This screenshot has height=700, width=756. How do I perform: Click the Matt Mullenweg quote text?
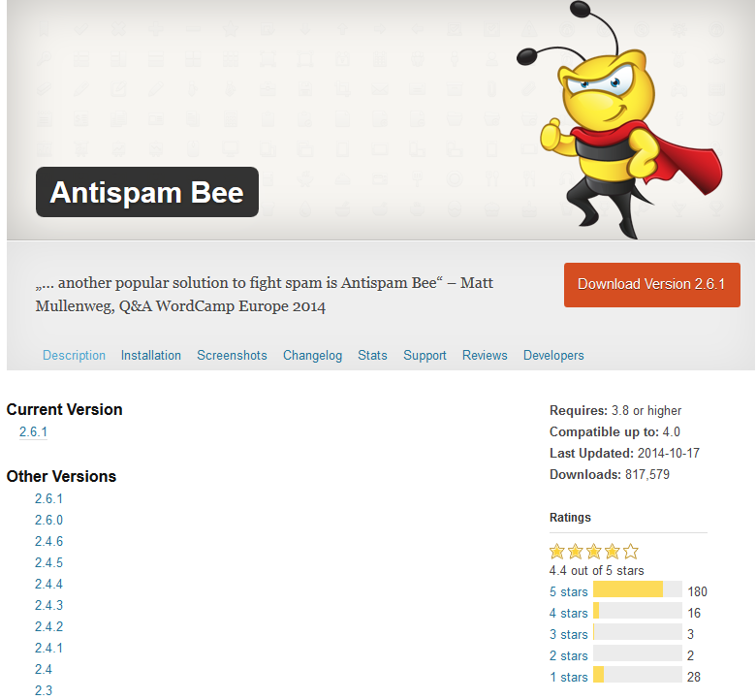(265, 294)
